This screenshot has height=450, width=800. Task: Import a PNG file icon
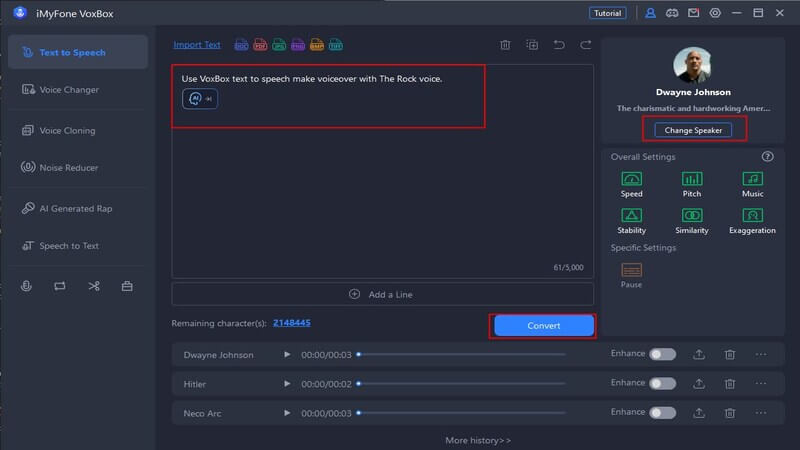(298, 45)
